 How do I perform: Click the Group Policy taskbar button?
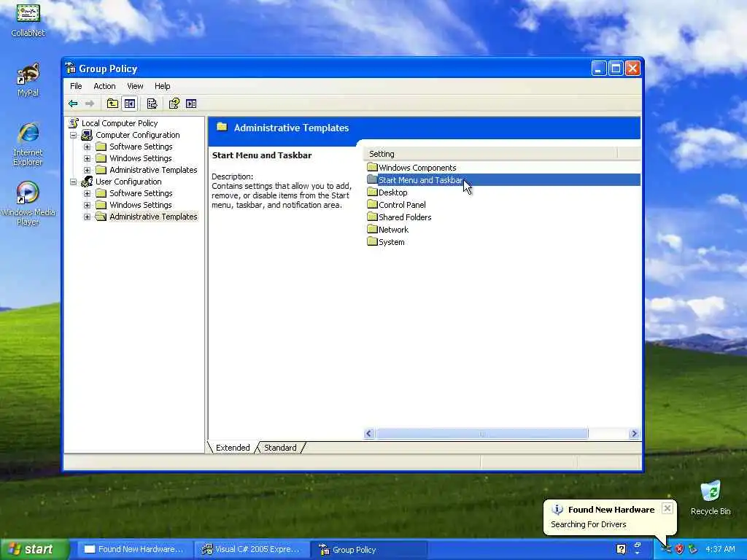tap(369, 549)
